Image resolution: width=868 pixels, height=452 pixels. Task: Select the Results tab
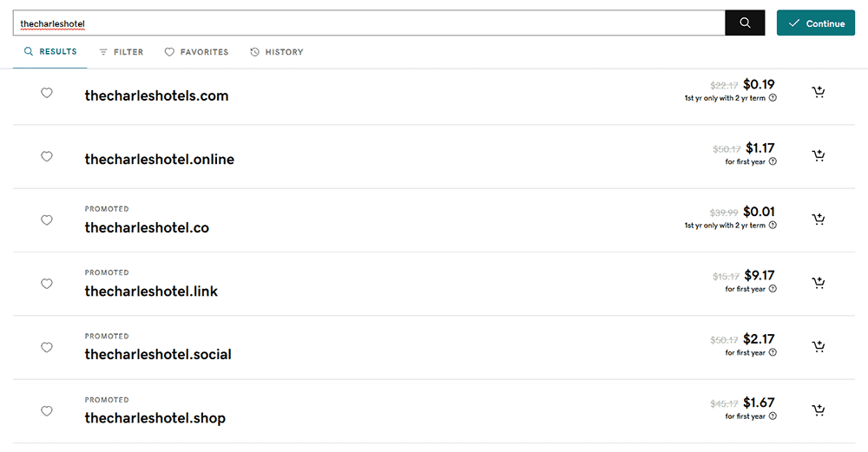click(50, 52)
